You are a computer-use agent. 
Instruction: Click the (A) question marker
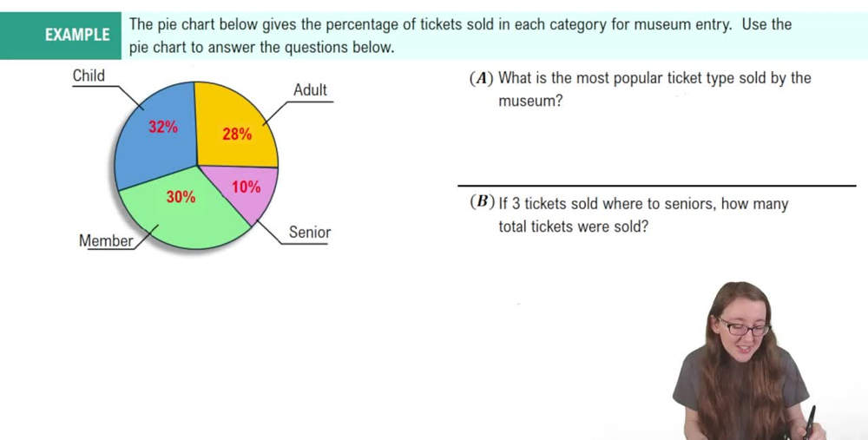(x=481, y=78)
